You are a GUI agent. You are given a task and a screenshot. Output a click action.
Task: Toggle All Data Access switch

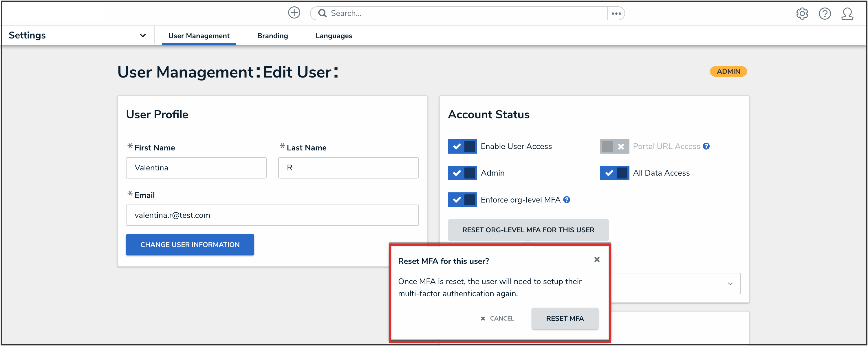pos(614,173)
